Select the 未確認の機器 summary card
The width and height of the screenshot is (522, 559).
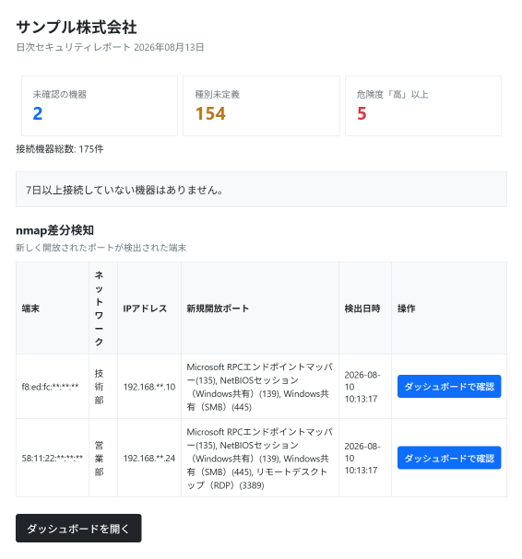(x=99, y=106)
